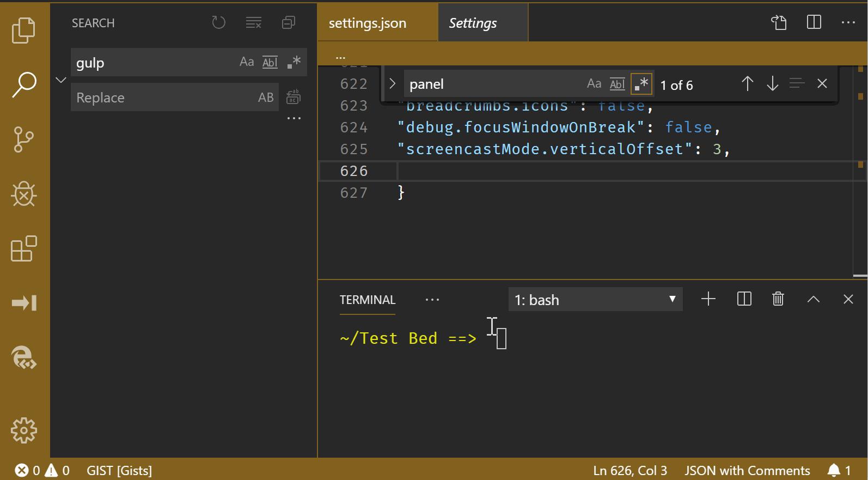Expand the Replace mode in find widget
Image resolution: width=868 pixels, height=480 pixels.
pyautogui.click(x=392, y=84)
